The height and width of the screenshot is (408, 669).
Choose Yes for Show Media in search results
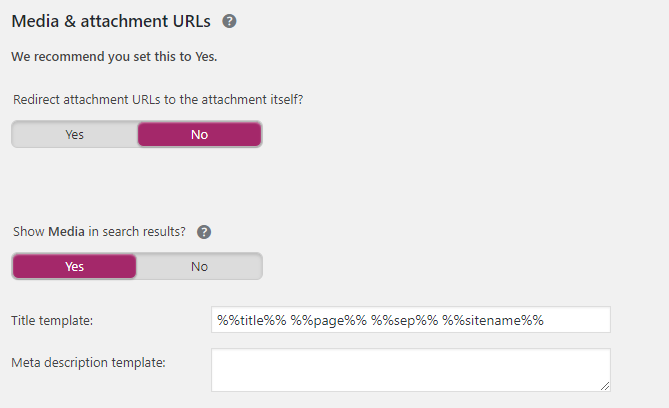75,266
